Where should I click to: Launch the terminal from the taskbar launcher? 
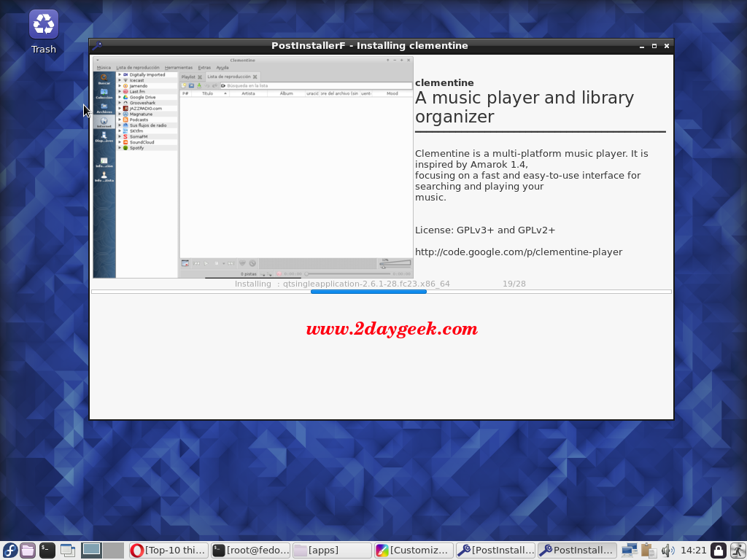(47, 551)
